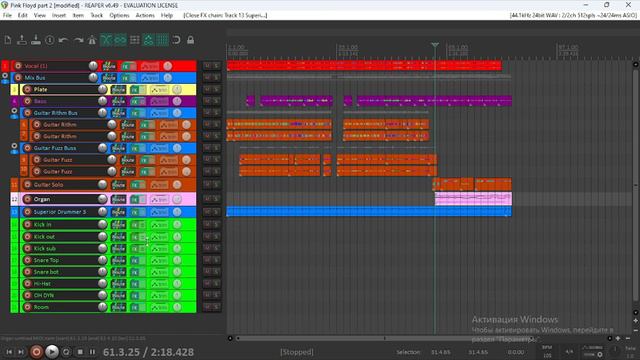Mute the Kick In track

click(x=207, y=224)
